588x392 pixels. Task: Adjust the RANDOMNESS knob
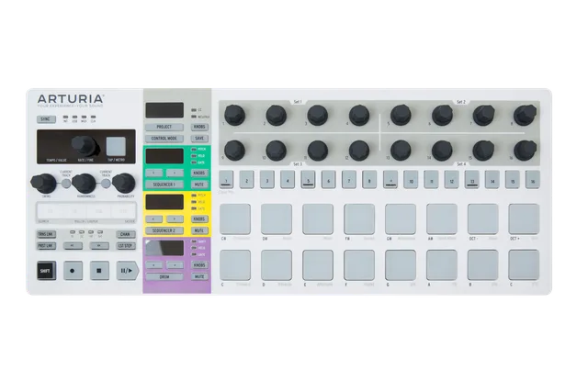click(x=84, y=183)
